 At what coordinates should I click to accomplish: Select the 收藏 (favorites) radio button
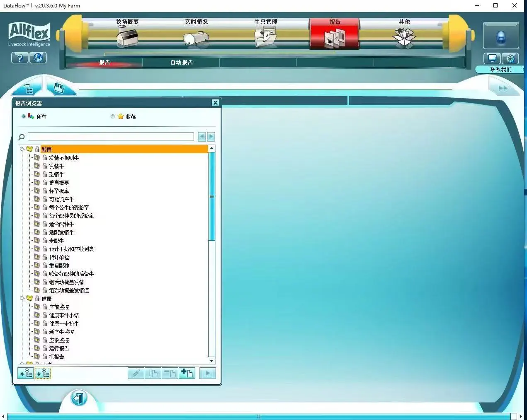point(112,116)
